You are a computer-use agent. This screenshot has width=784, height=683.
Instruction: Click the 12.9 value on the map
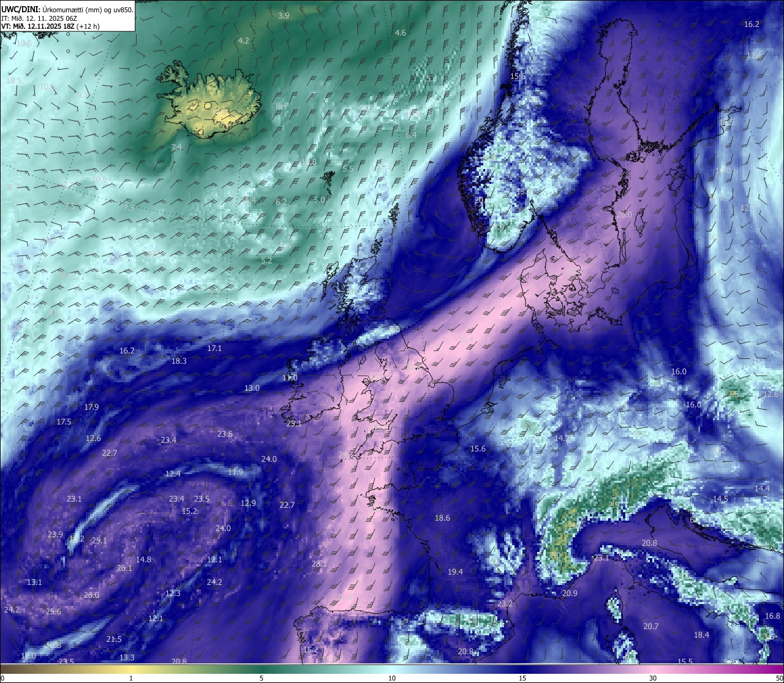click(x=248, y=503)
